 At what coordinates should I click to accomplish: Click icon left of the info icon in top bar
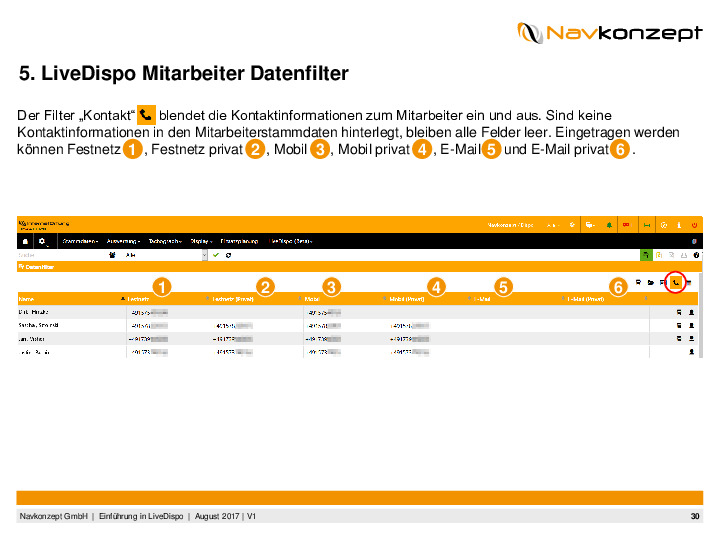point(664,225)
